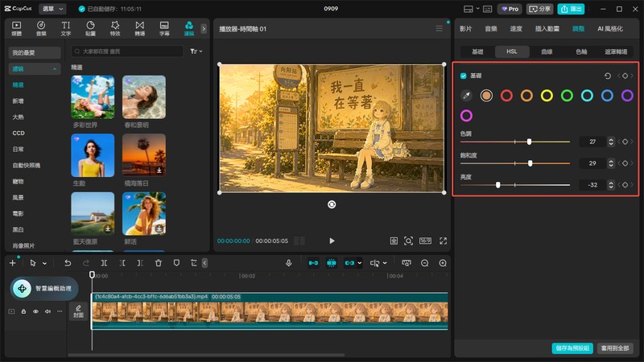Select the eyedropper color picker tool
This screenshot has width=644, height=362.
click(466, 96)
